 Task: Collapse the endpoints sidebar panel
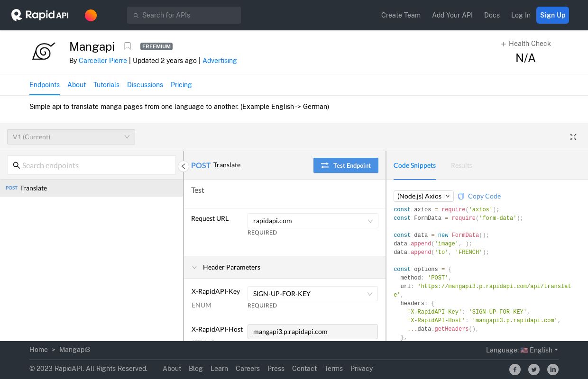(x=183, y=166)
